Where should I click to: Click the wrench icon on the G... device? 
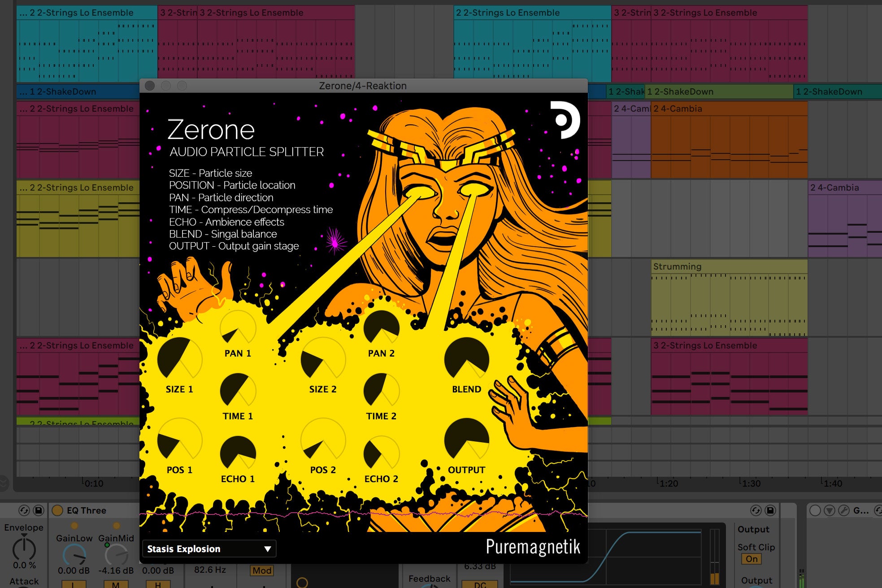coord(844,510)
